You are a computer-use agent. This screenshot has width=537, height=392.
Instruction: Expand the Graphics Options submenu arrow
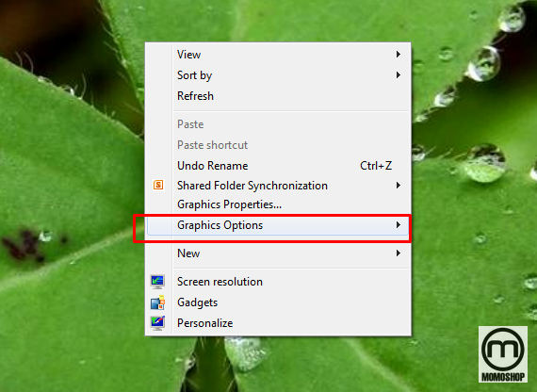click(x=398, y=225)
